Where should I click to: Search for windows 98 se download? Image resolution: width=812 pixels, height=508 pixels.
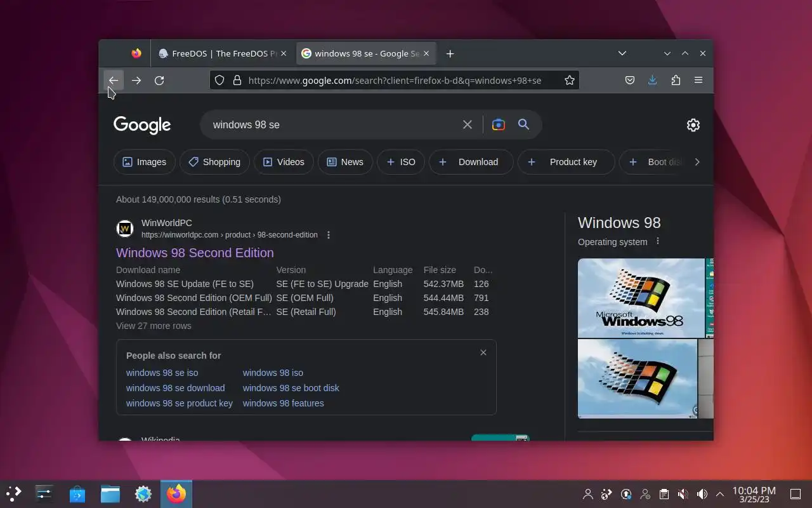(x=175, y=388)
